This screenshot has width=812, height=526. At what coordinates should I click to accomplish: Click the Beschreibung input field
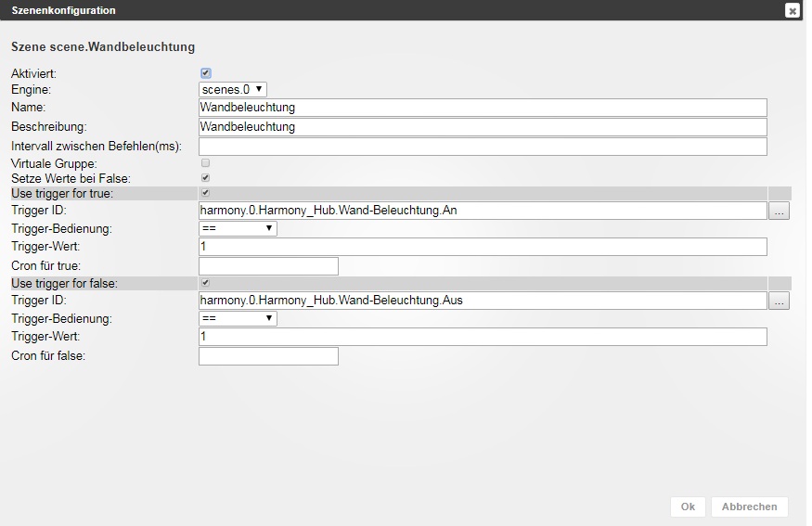(x=483, y=127)
